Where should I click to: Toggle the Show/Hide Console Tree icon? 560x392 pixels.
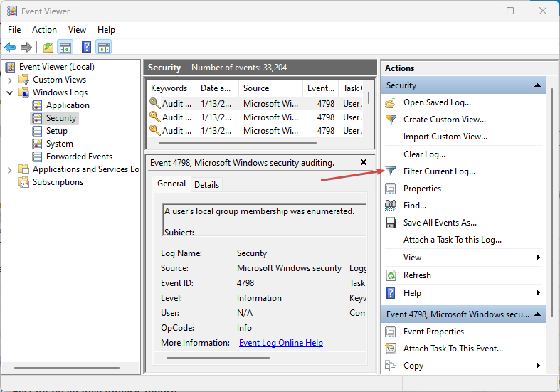tap(65, 47)
